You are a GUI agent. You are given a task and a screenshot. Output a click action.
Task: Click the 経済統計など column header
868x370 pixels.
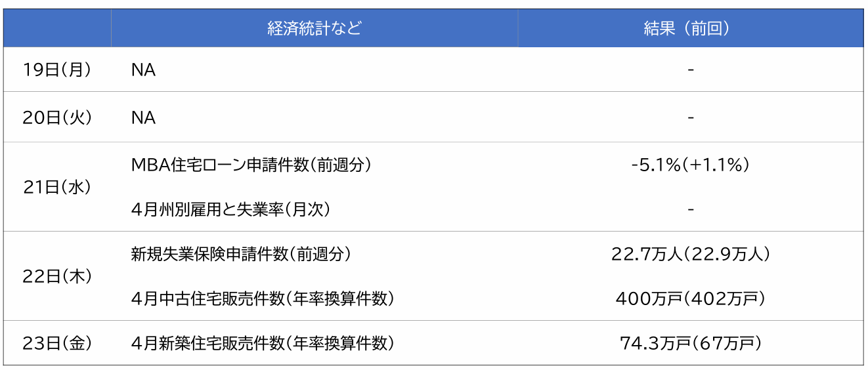click(x=314, y=28)
